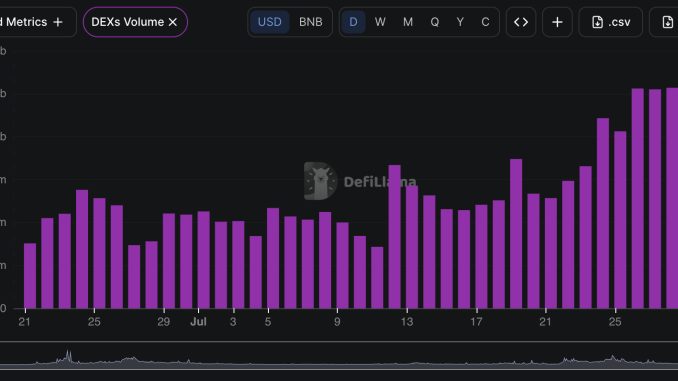This screenshot has height=381, width=678.
Task: Remove DEXs Volume metric with X
Action: pyautogui.click(x=173, y=22)
